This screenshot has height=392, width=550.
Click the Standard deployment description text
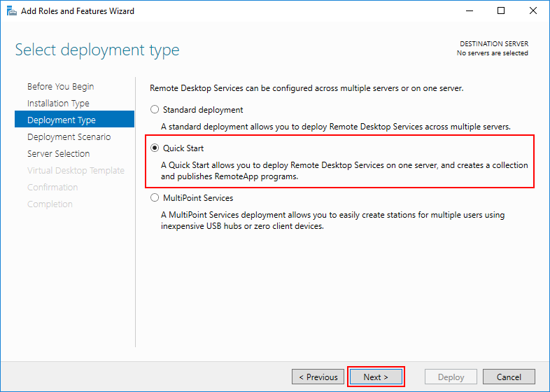pos(336,127)
